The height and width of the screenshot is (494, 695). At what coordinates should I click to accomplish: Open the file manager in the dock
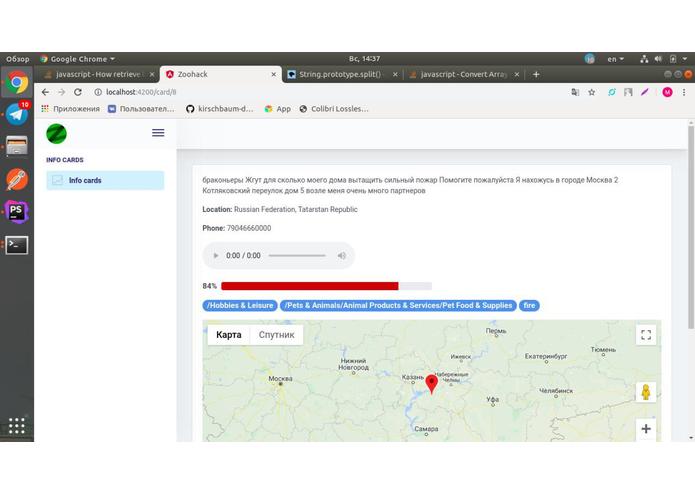(x=17, y=146)
